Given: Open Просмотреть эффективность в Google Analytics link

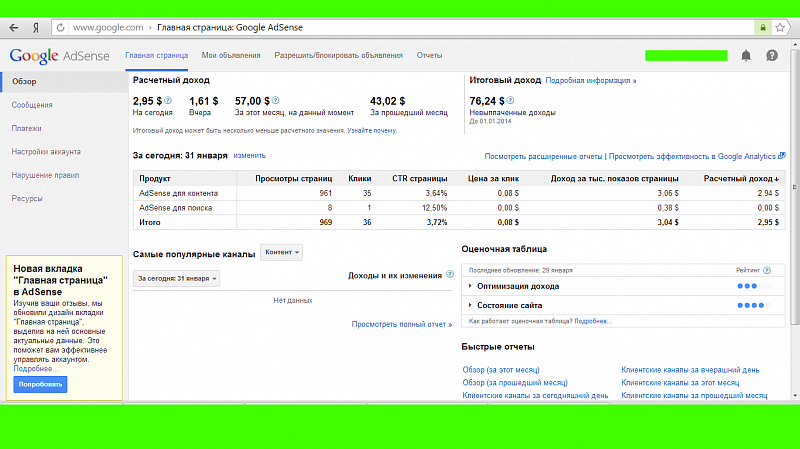Looking at the screenshot, I should coord(692,156).
